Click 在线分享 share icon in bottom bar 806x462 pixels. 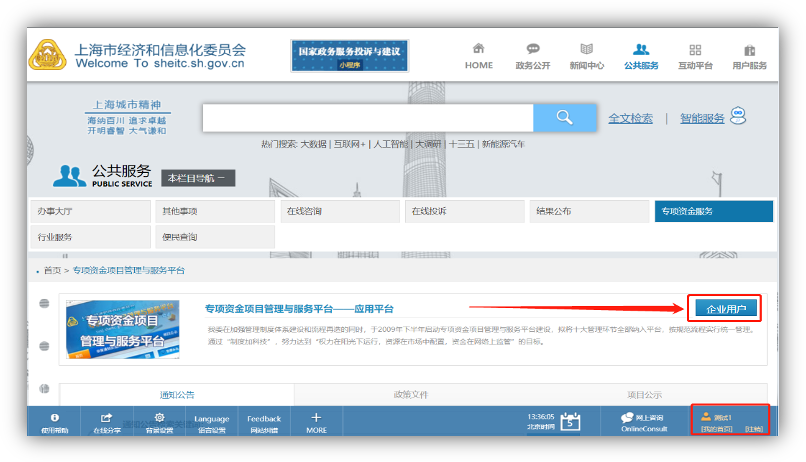pyautogui.click(x=107, y=418)
